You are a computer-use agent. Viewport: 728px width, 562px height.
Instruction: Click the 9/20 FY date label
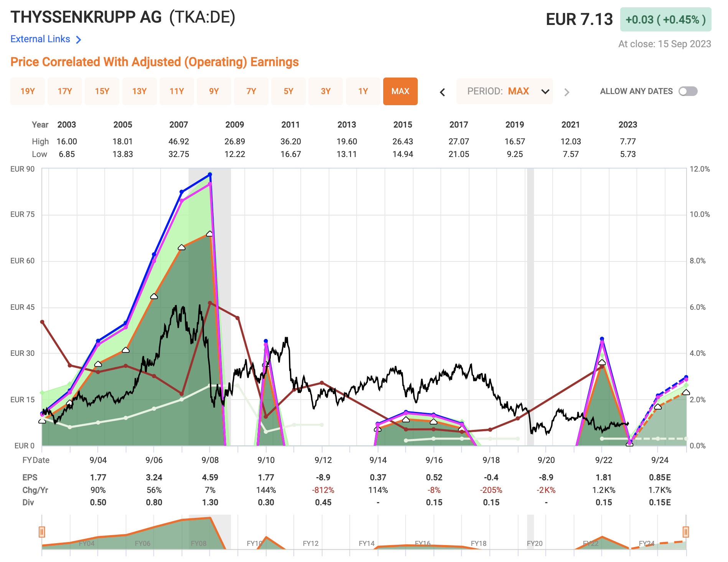coord(546,460)
